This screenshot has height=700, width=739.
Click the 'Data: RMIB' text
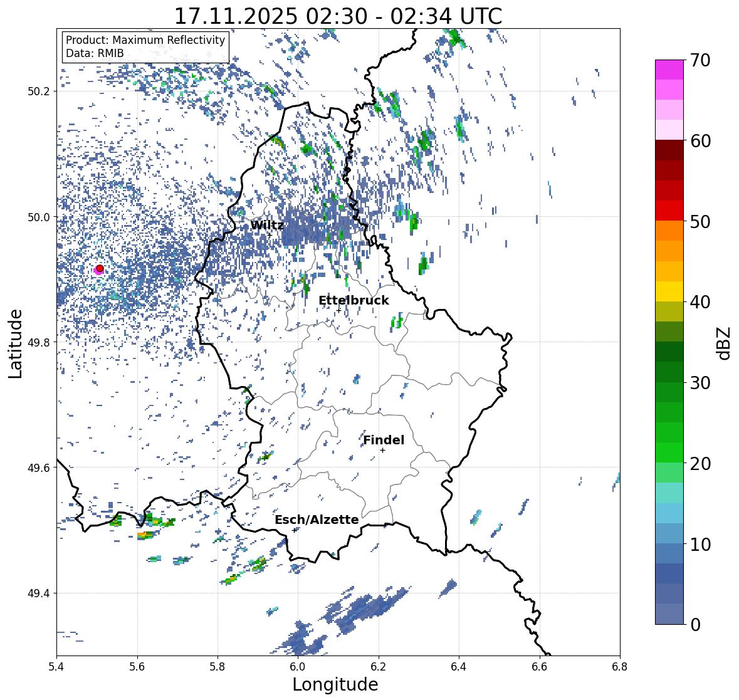[95, 53]
